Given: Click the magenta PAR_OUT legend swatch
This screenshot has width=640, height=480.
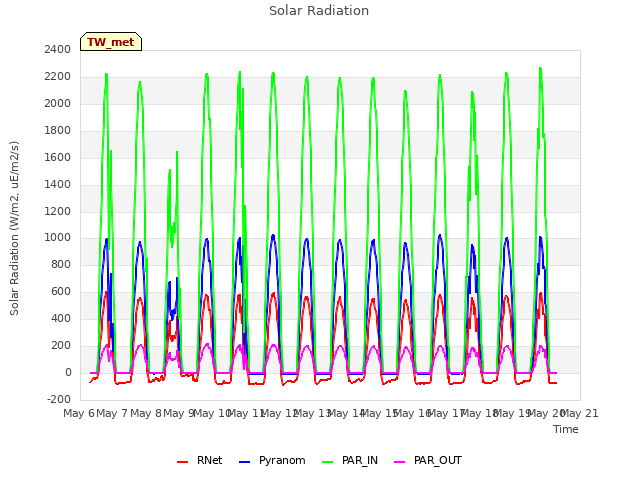Looking at the screenshot, I should tap(400, 462).
